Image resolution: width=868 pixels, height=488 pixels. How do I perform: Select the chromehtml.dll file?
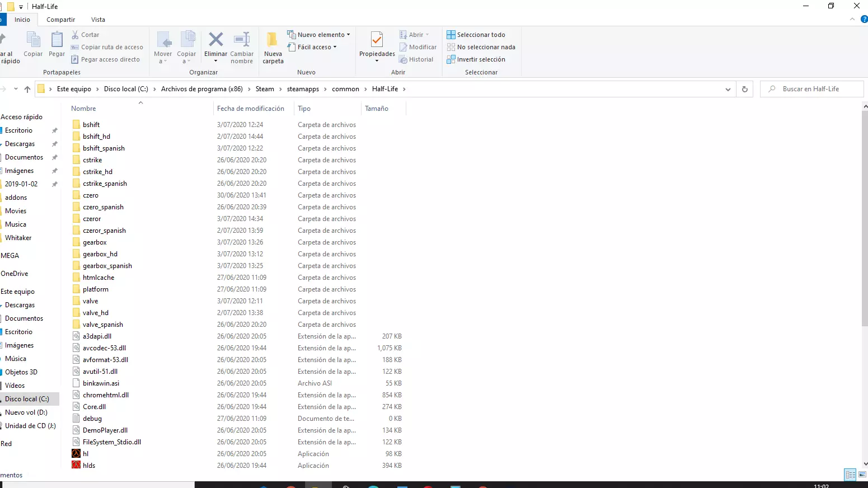pos(106,395)
